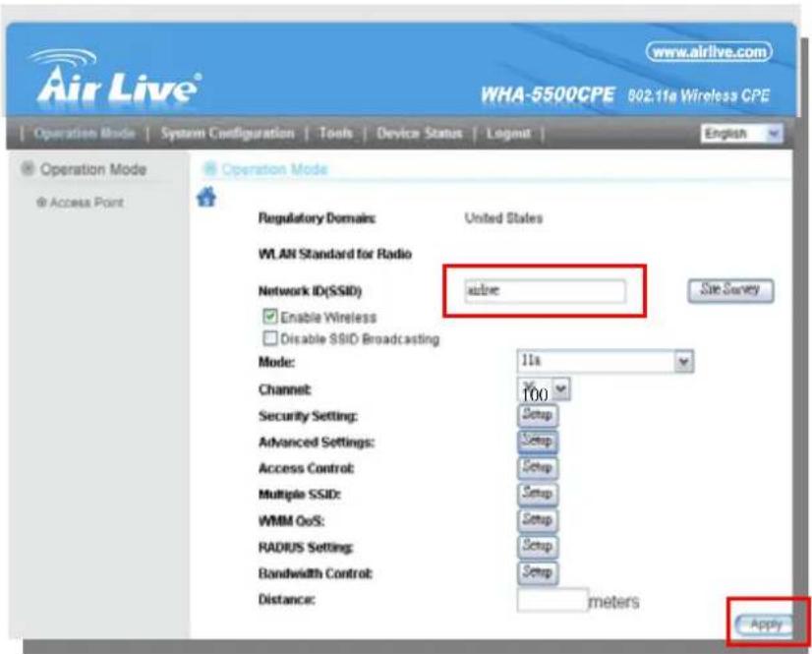Click the WLAN Standard for Radio label
812x654 pixels.
click(335, 254)
